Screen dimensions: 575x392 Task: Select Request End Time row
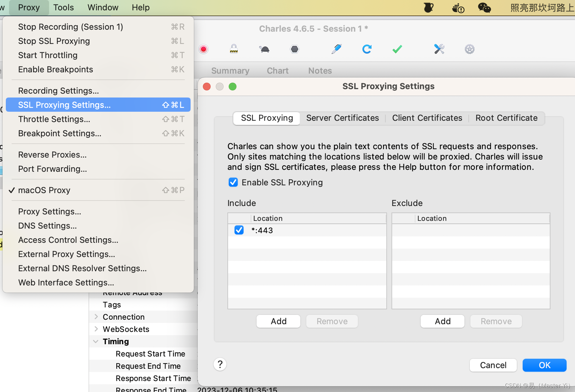click(143, 366)
